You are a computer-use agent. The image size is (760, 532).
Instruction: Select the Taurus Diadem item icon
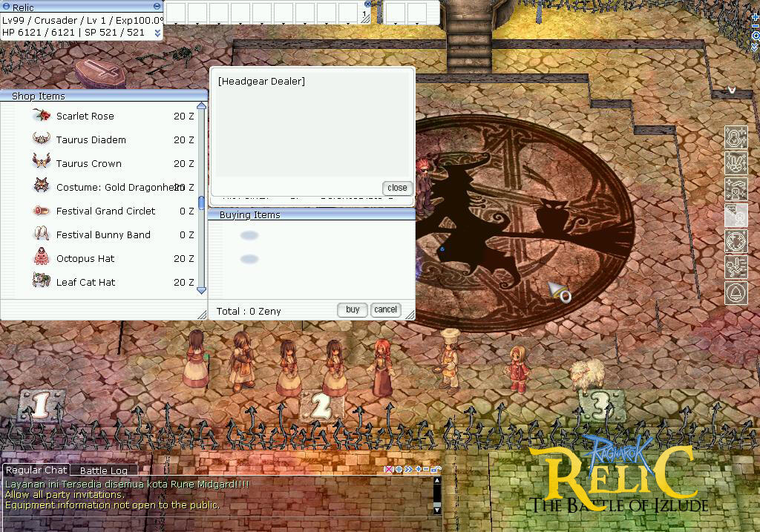point(42,139)
